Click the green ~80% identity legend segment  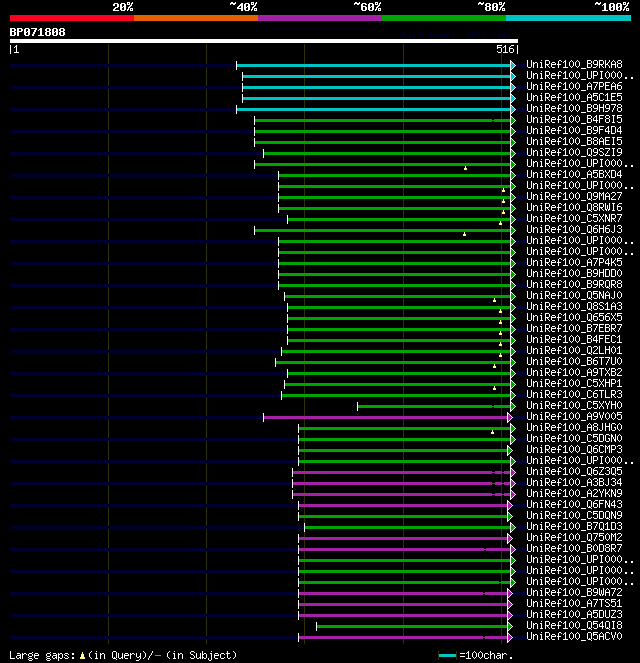444,18
